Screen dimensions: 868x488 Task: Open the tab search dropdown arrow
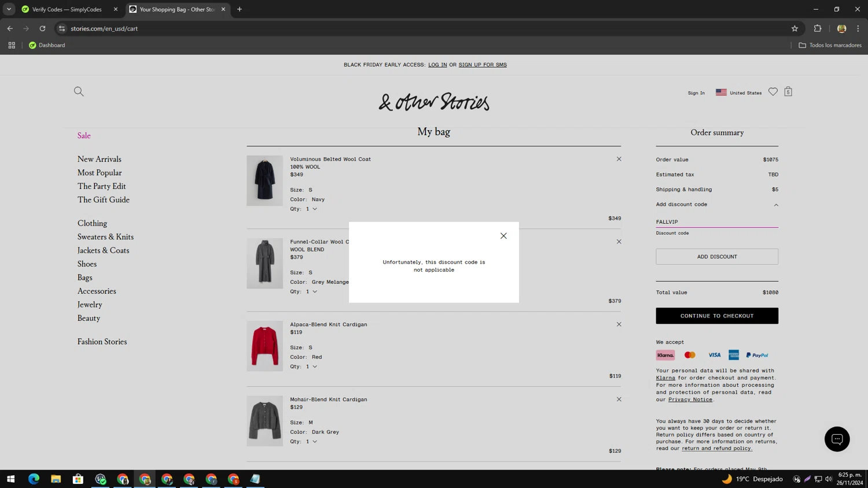9,9
